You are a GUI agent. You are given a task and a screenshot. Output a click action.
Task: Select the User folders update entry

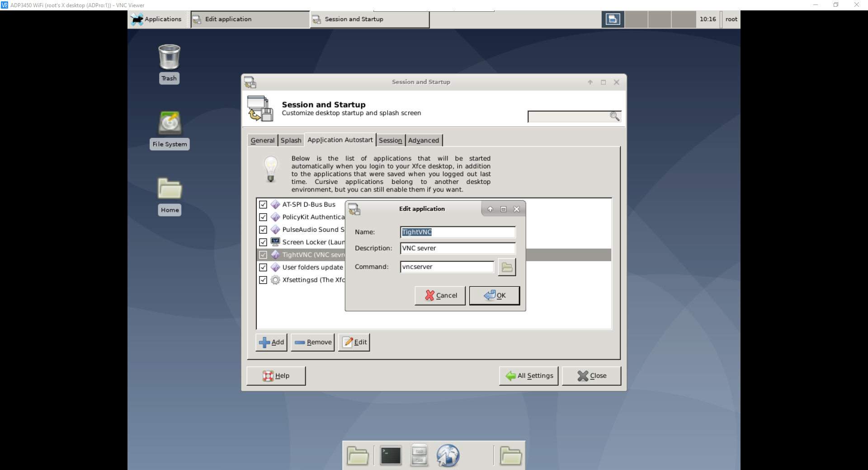click(x=313, y=268)
